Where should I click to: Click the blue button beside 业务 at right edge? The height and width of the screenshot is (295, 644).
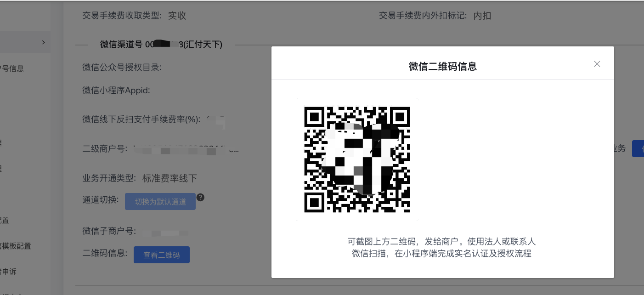[x=638, y=148]
